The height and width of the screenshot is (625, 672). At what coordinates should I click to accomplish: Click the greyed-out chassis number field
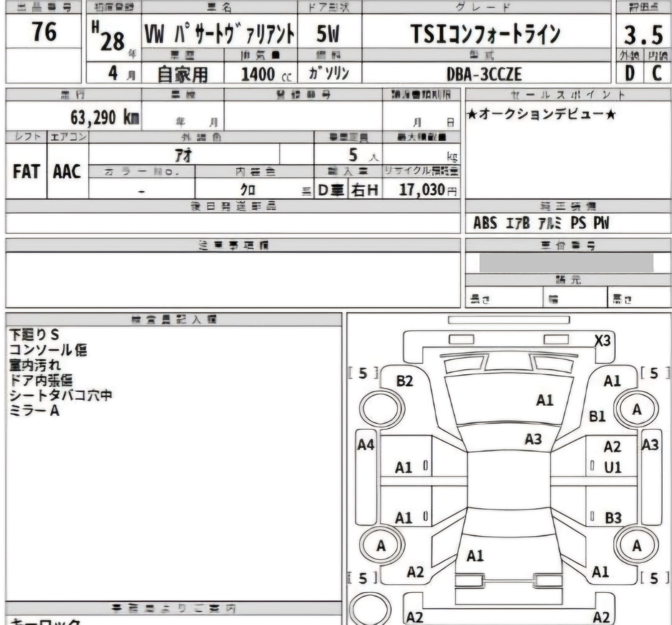[x=567, y=263]
